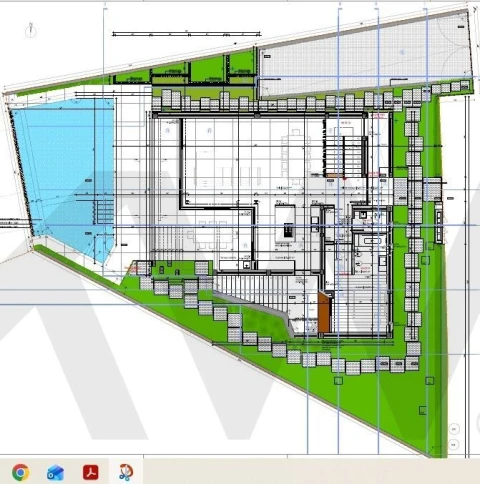The image size is (480, 484).
Task: Select the lower circular axis marker
Action: click(x=454, y=444)
